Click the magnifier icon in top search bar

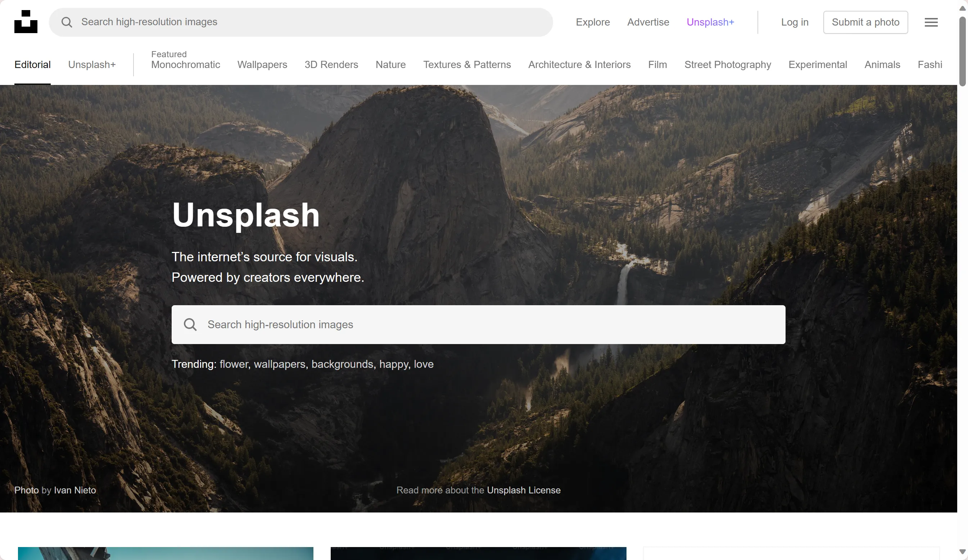(67, 22)
